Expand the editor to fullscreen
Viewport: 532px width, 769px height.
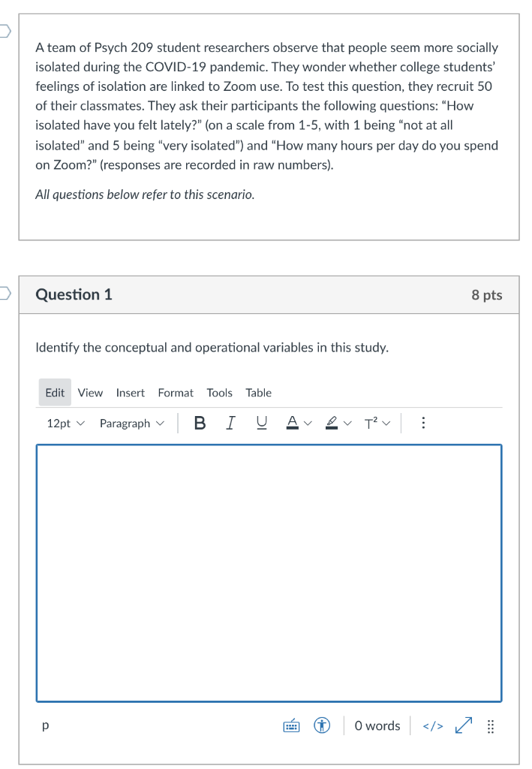(x=463, y=725)
